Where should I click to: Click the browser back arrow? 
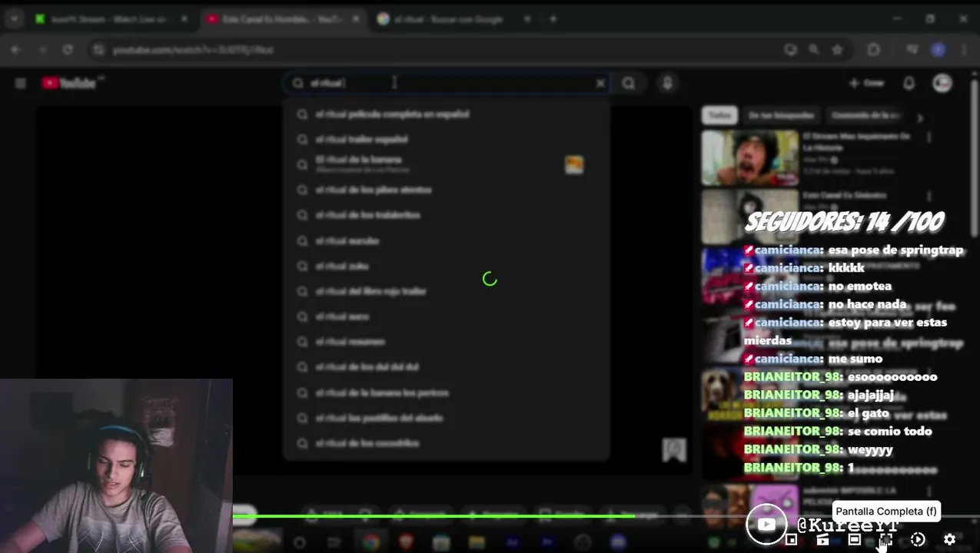[x=15, y=50]
